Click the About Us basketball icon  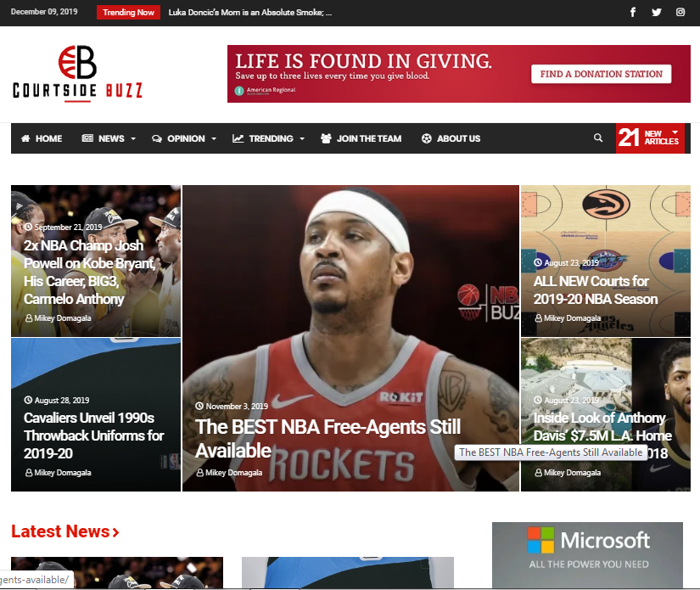point(426,138)
